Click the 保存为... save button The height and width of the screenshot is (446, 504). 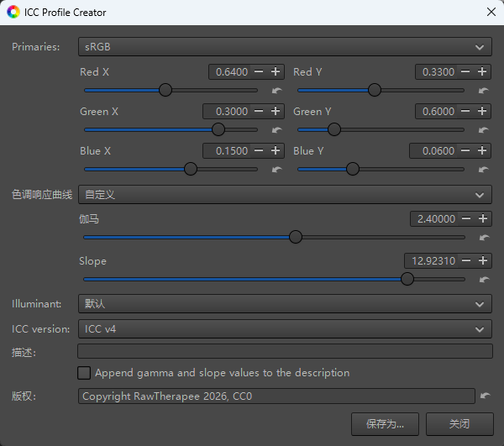pos(385,424)
